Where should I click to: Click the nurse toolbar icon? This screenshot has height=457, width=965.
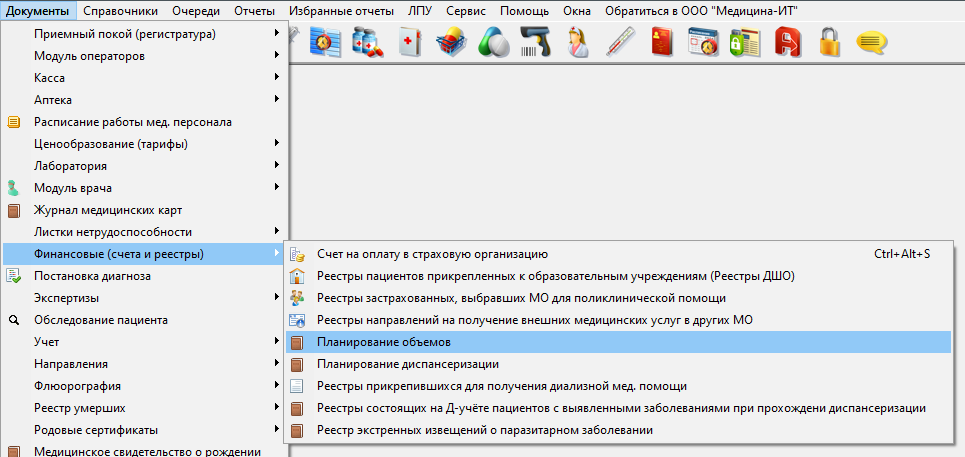pos(578,43)
